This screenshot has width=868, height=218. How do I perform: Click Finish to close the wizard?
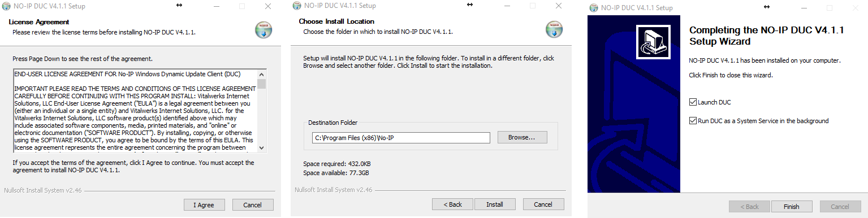[792, 207]
